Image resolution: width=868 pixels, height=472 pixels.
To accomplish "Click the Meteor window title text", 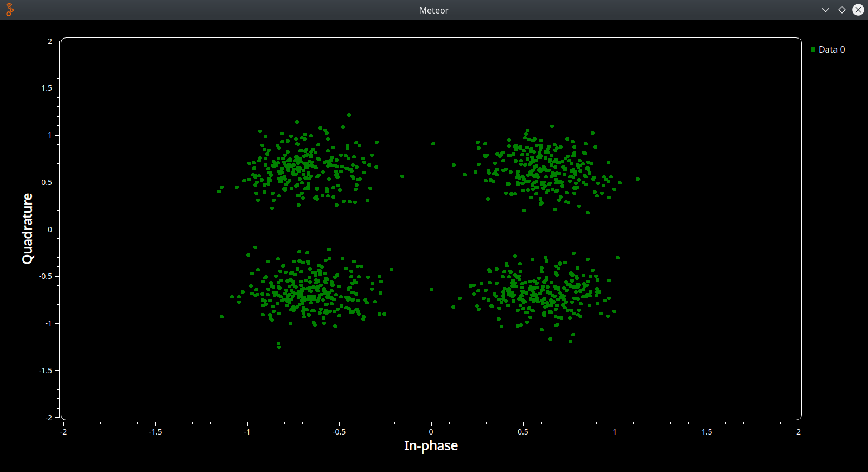I will [x=433, y=10].
